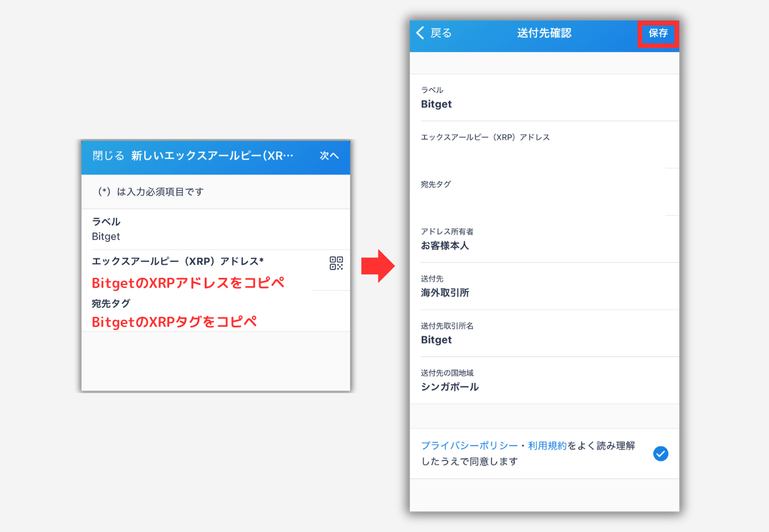Select the 海外取引所 value

(x=445, y=293)
